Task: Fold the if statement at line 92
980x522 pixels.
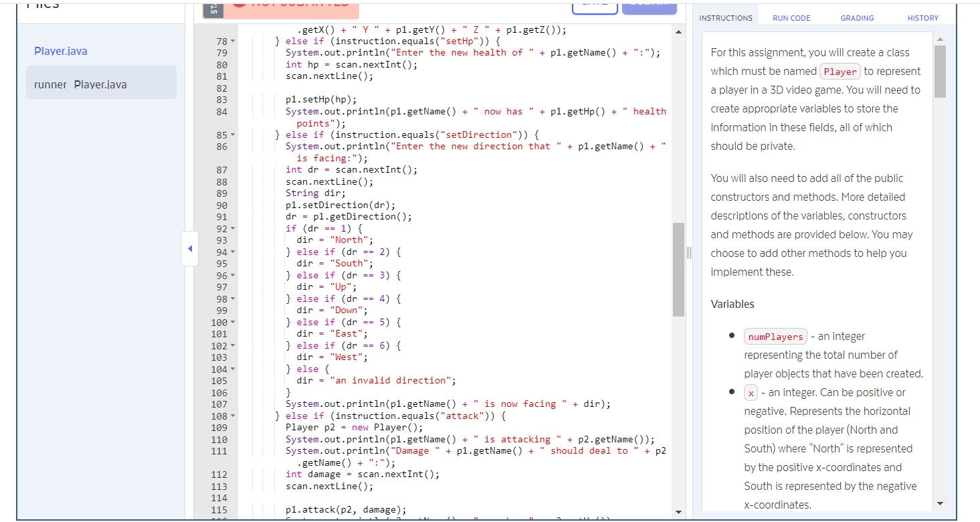Action: 233,228
